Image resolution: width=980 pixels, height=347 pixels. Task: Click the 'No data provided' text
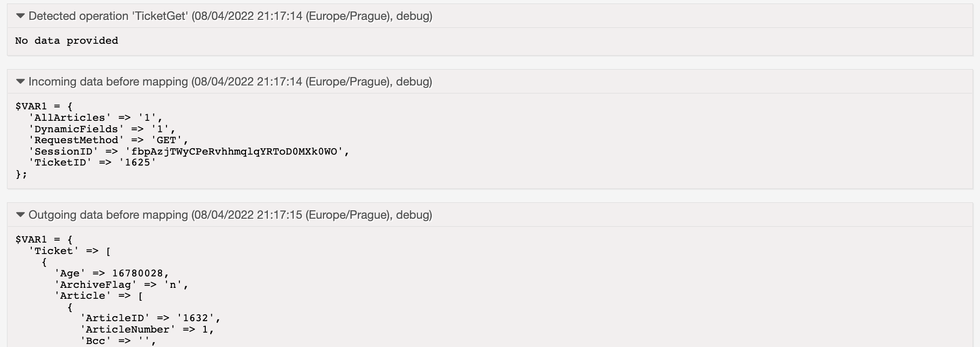coord(67,41)
